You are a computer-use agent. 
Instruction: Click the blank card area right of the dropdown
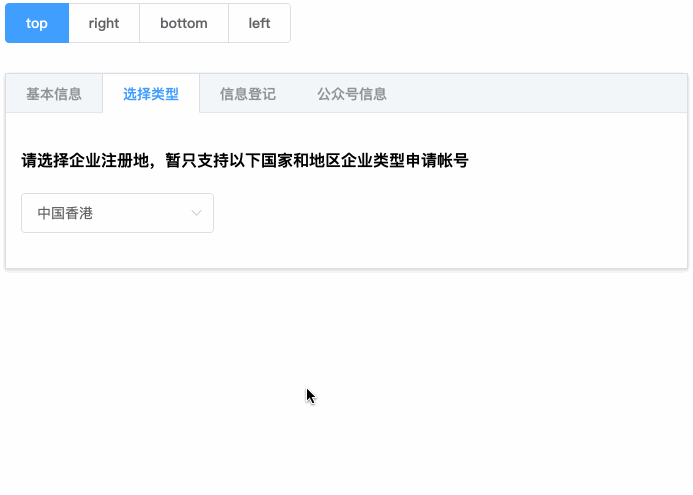(450, 213)
